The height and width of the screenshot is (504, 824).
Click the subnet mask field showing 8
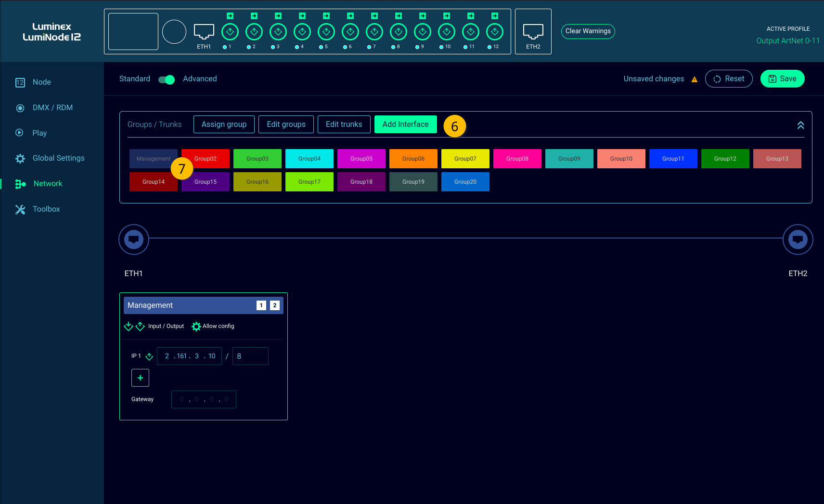[250, 356]
